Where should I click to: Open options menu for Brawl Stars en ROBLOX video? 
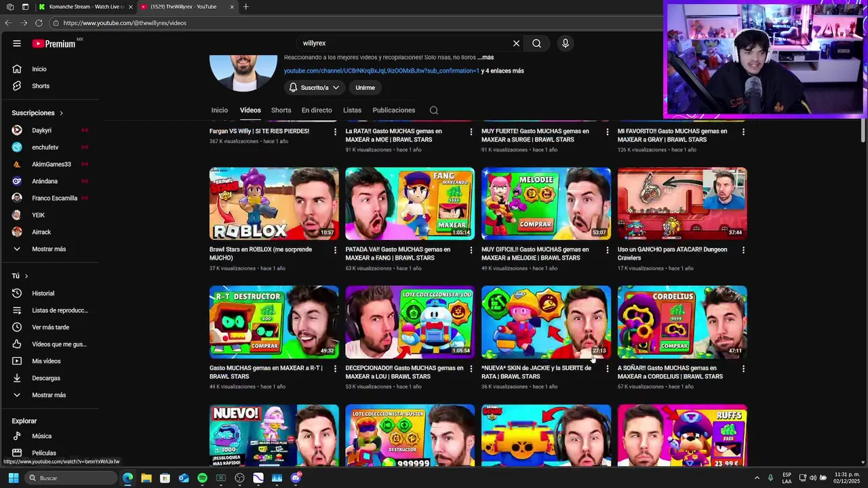click(335, 250)
